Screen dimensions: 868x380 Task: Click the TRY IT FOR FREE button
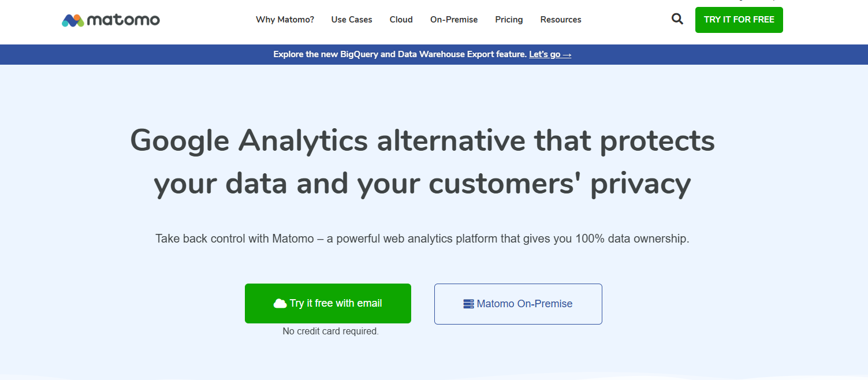tap(739, 20)
